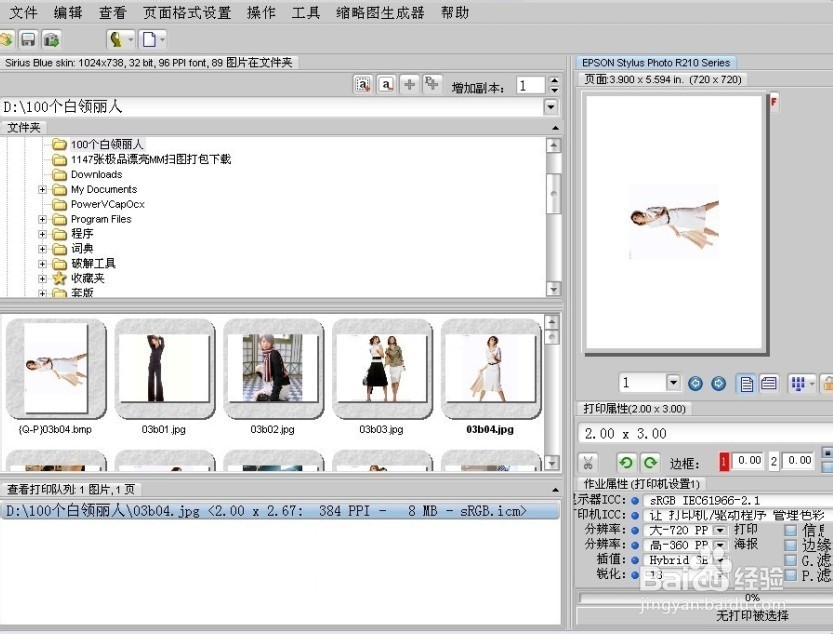Open the page number dropdown

click(672, 382)
